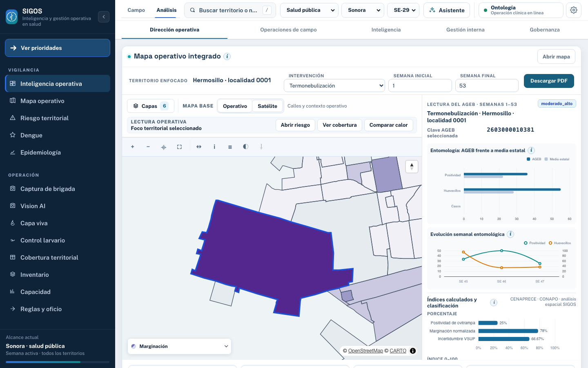The width and height of the screenshot is (588, 368).
Task: Click the crosshair locate icon in map toolbar
Action: 164,147
